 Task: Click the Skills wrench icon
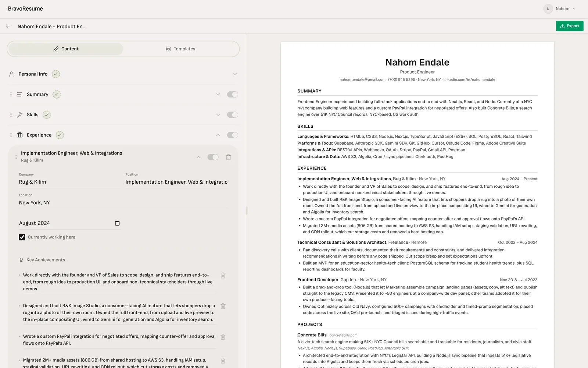(19, 115)
